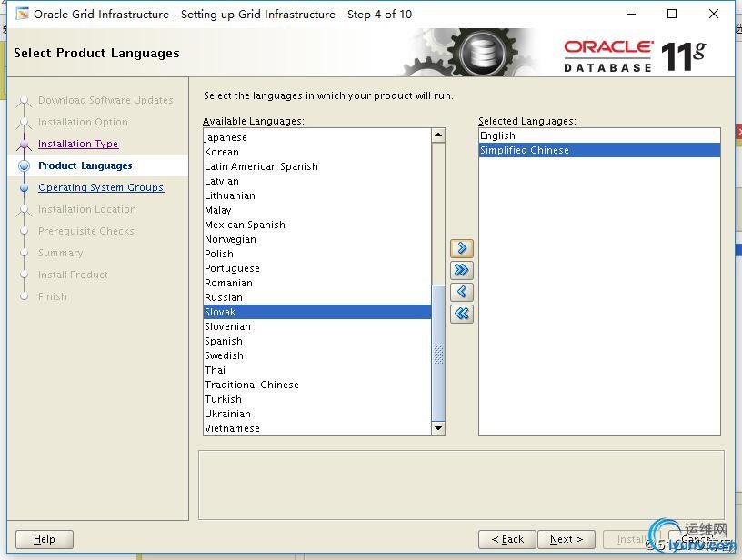742x560 pixels.
Task: Select Japanese in Available Languages
Action: [317, 137]
